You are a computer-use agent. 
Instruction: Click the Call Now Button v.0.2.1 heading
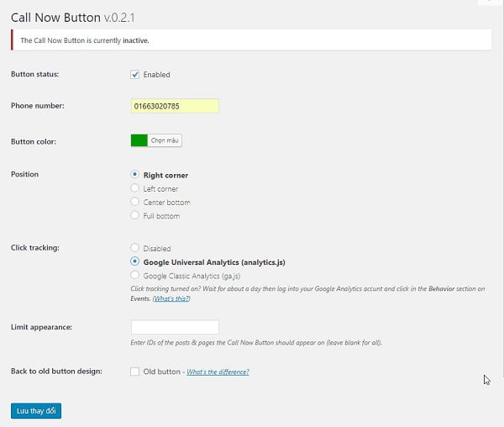click(x=72, y=18)
